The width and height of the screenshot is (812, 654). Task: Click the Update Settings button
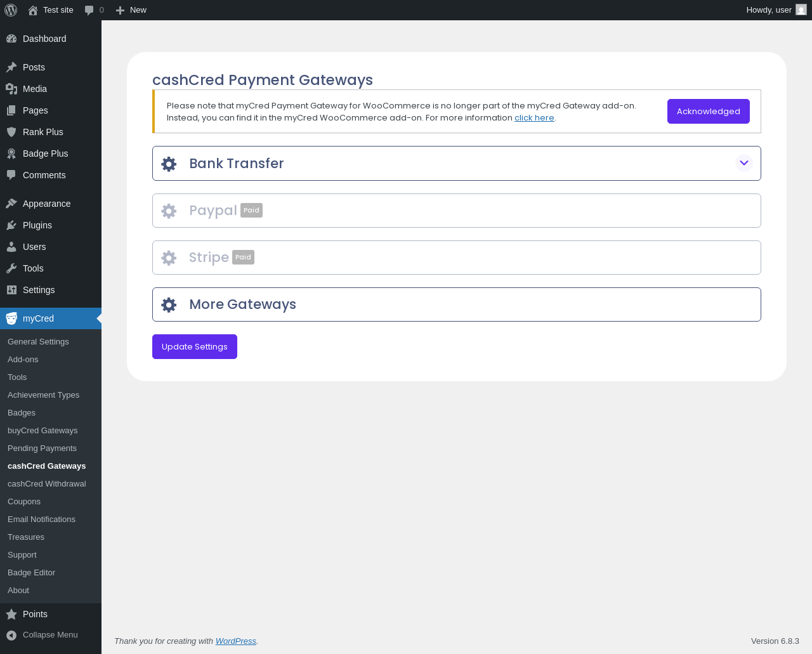194,346
